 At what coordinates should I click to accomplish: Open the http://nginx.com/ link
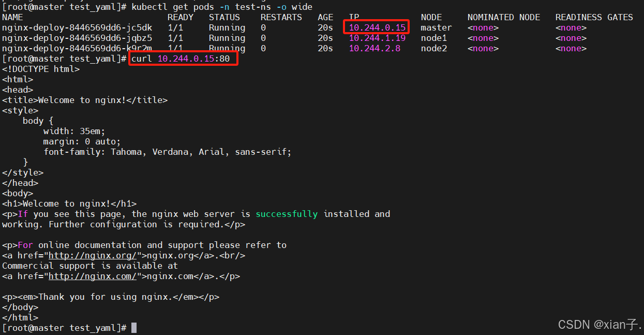pos(93,276)
